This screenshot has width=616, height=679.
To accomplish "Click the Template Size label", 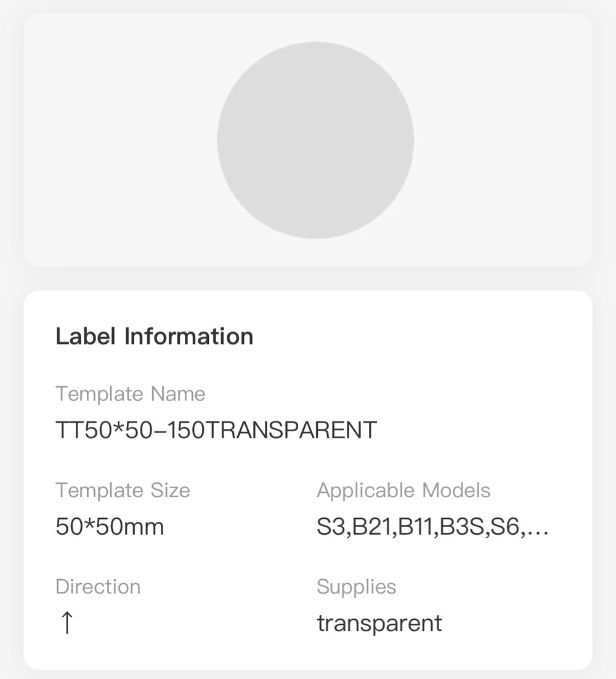I will point(123,490).
